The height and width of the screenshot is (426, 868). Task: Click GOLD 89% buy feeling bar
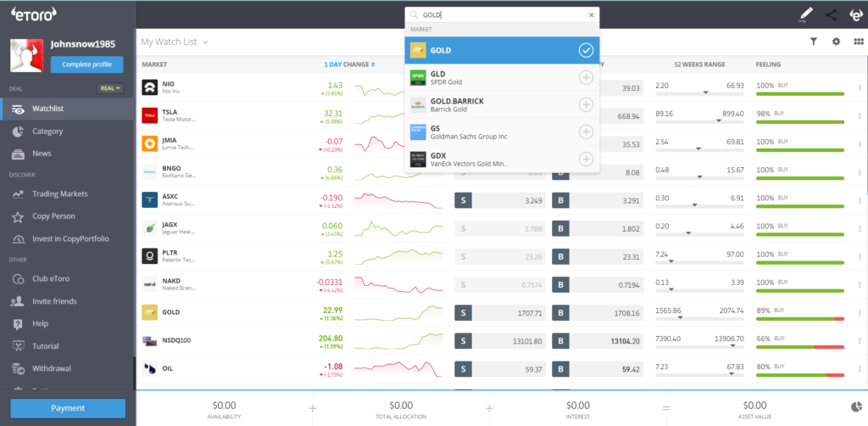tap(800, 318)
